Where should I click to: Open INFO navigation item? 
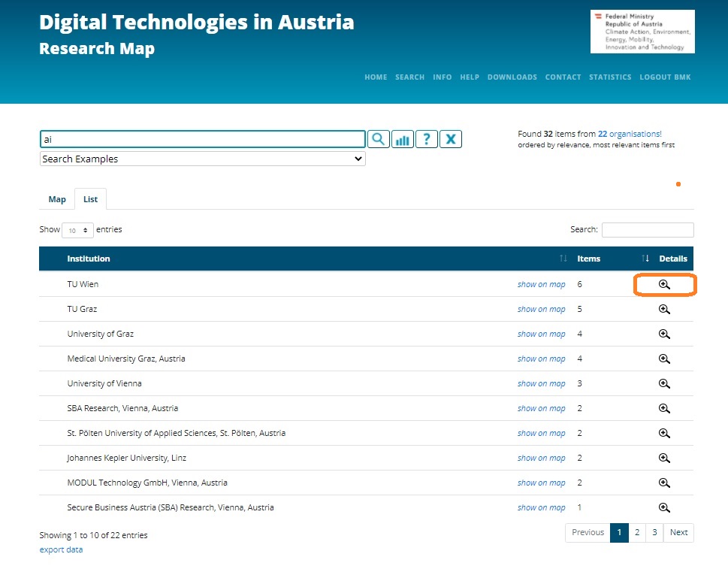[443, 77]
